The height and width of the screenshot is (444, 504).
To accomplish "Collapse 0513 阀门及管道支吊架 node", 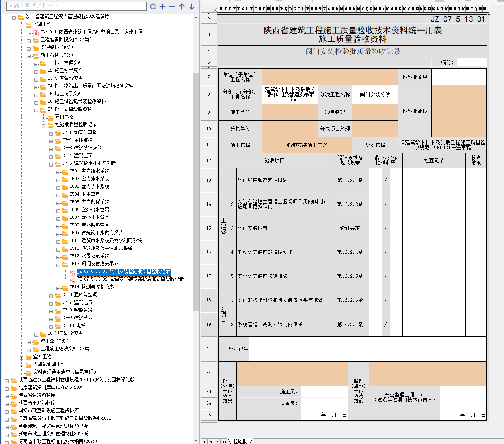I will 58,265.
